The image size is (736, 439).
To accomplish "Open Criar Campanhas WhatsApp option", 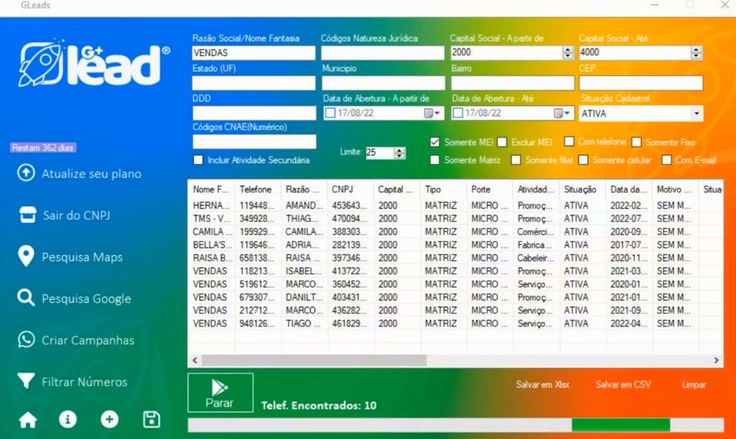I will (87, 340).
